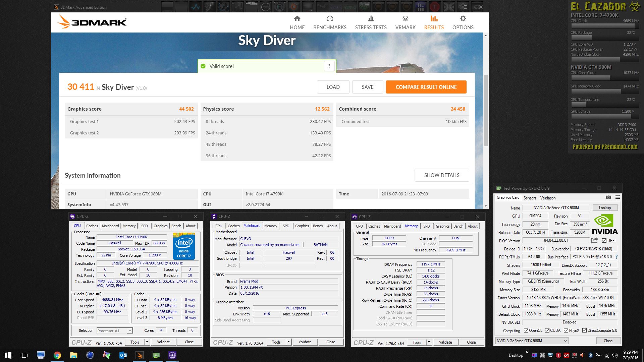Viewport: 644px width, 362px height.
Task: Toggle the CUDA checkbox
Action: [547, 330]
